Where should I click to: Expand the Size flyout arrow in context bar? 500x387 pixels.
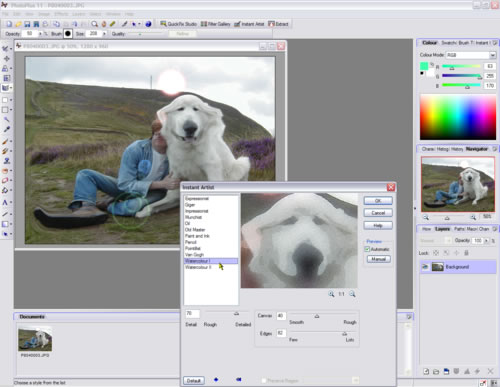pyautogui.click(x=104, y=34)
